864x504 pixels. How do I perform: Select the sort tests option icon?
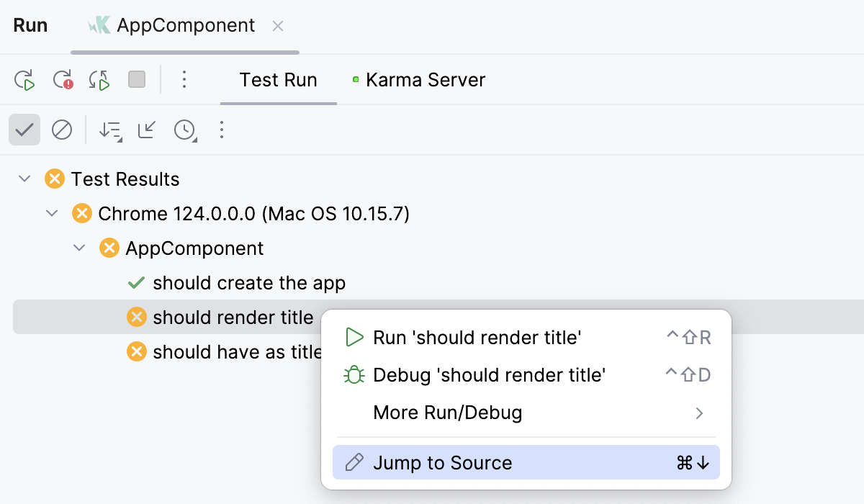(109, 130)
